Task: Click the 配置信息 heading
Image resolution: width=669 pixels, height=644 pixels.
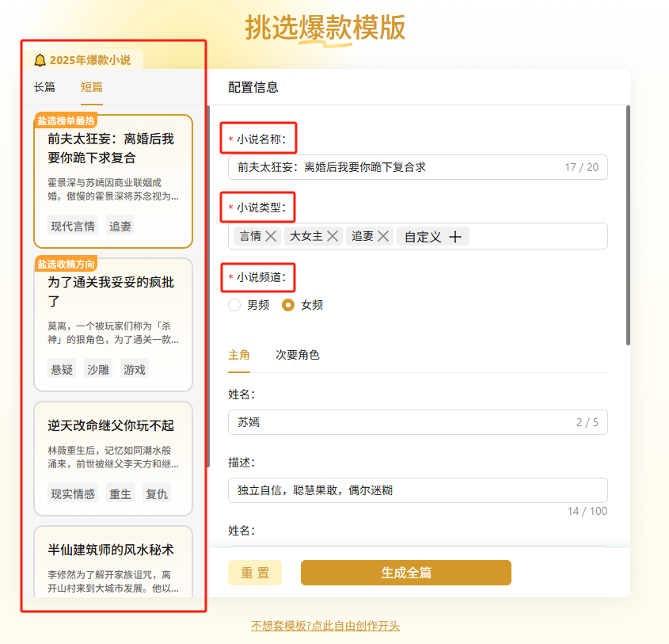Action: (x=253, y=87)
